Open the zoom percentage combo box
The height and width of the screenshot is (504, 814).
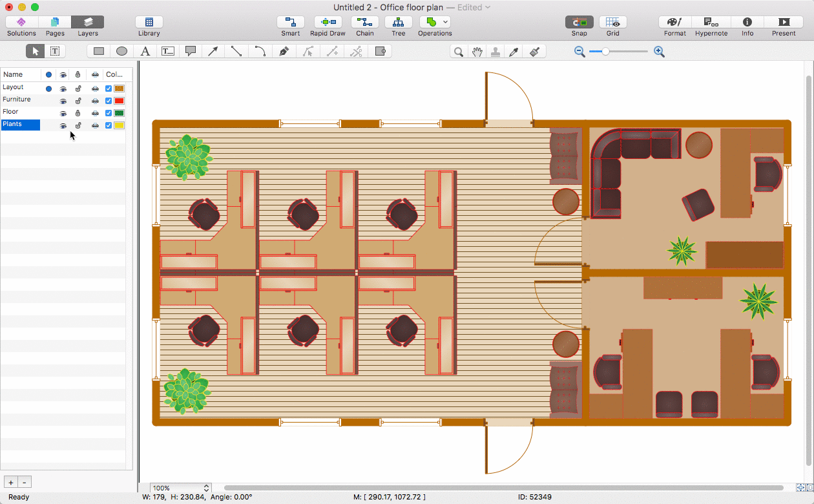[x=181, y=488]
